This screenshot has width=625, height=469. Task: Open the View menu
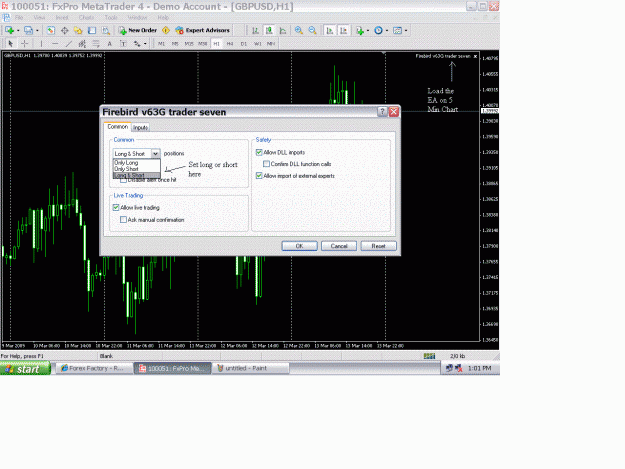pyautogui.click(x=39, y=18)
